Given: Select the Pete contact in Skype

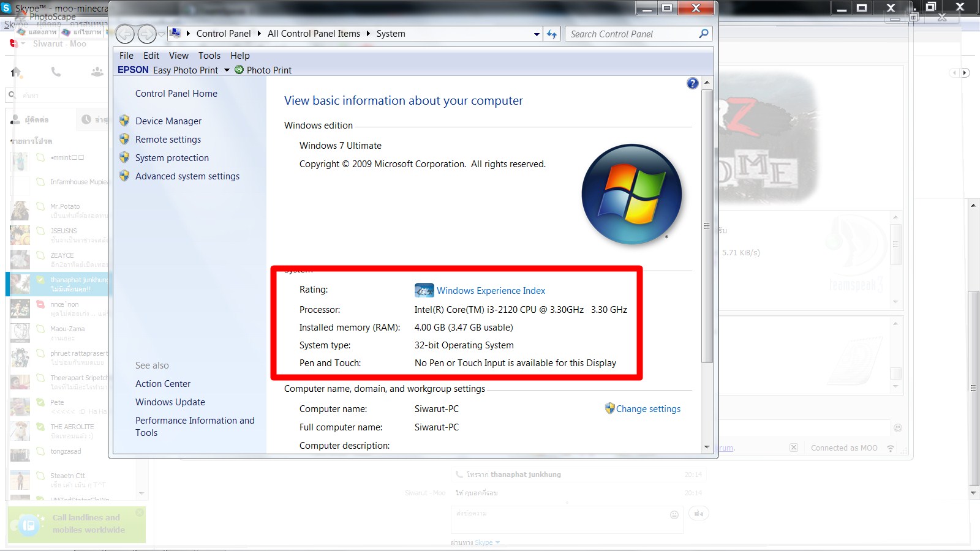Looking at the screenshot, I should point(59,407).
